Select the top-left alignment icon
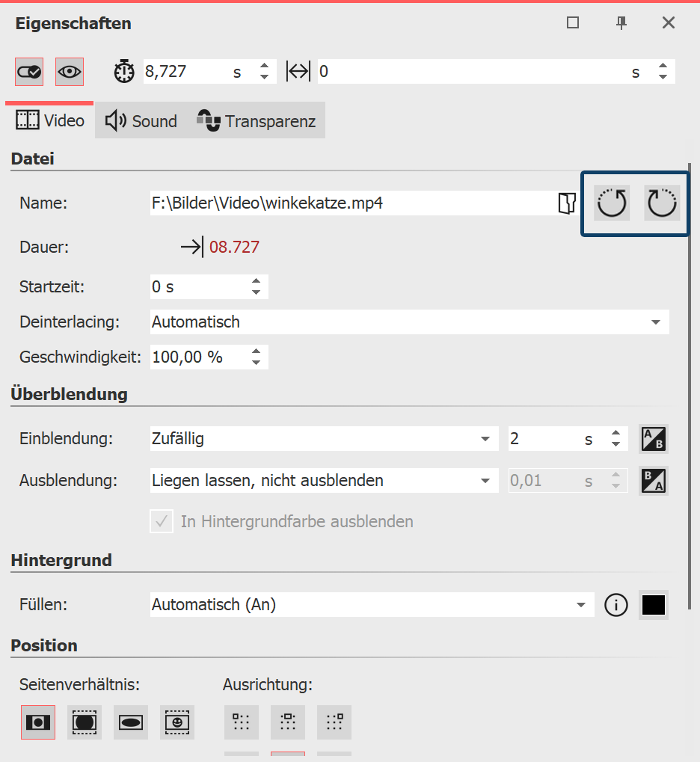 (x=241, y=722)
